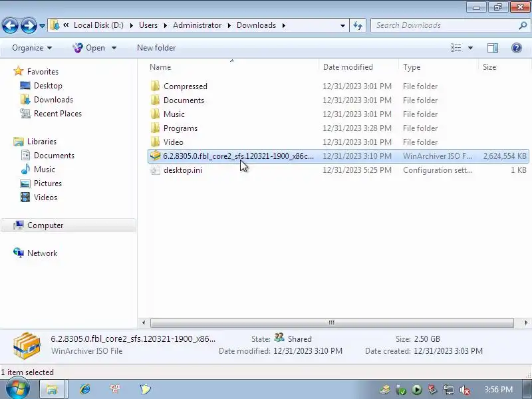Click the scroll right arrow
The image size is (532, 399).
526,323
